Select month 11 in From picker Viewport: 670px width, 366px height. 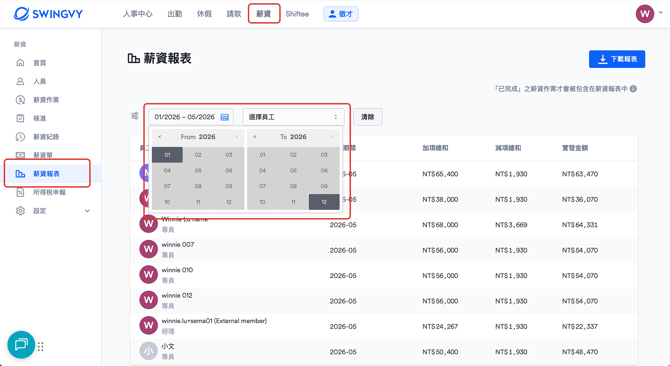[198, 202]
